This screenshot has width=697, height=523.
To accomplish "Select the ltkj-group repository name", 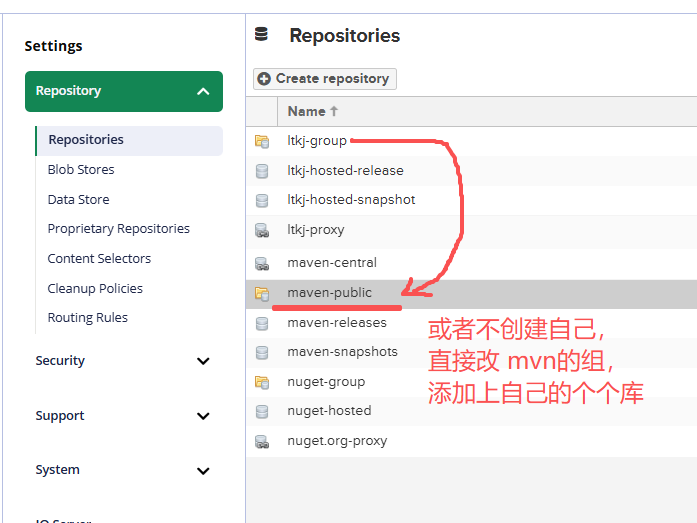I will point(317,141).
